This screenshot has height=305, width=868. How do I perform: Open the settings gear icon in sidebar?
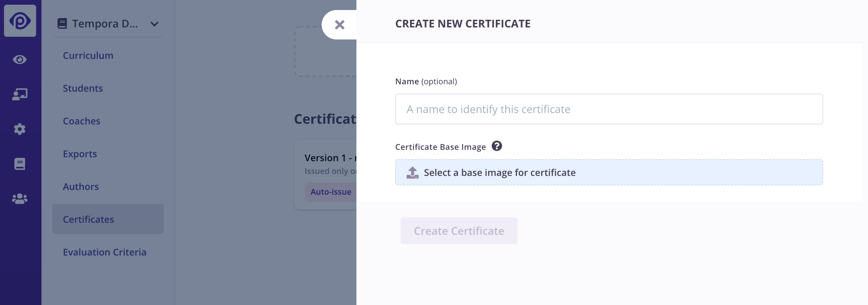(20, 129)
